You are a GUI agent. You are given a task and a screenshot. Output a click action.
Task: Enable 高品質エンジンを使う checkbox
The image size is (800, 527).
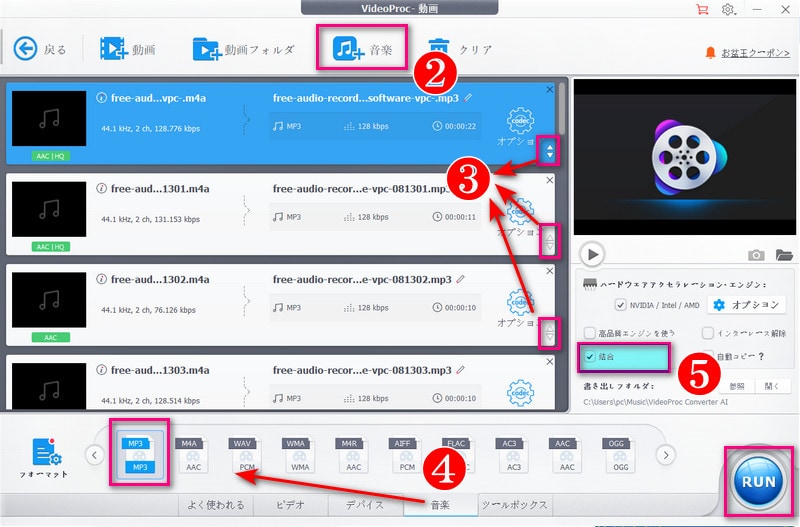[590, 333]
